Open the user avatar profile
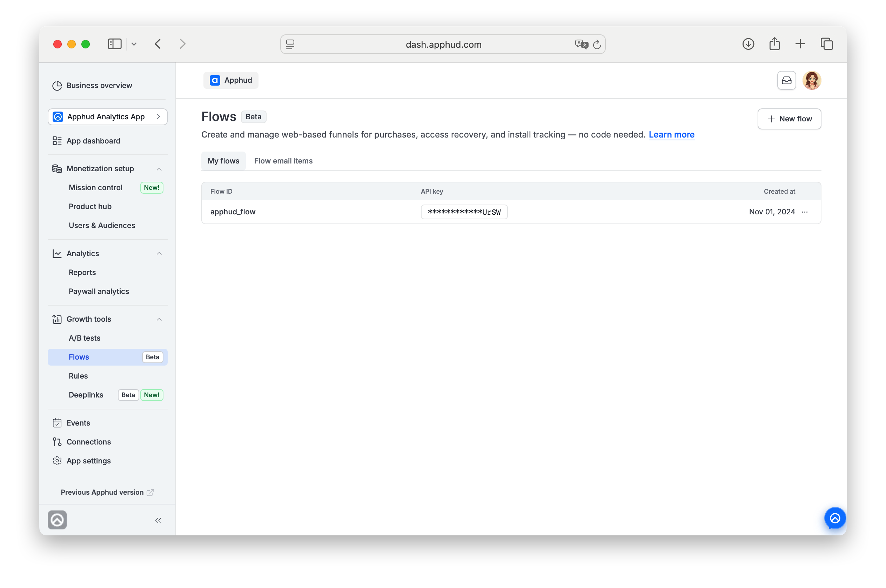Viewport: 886px width, 588px height. pos(812,80)
